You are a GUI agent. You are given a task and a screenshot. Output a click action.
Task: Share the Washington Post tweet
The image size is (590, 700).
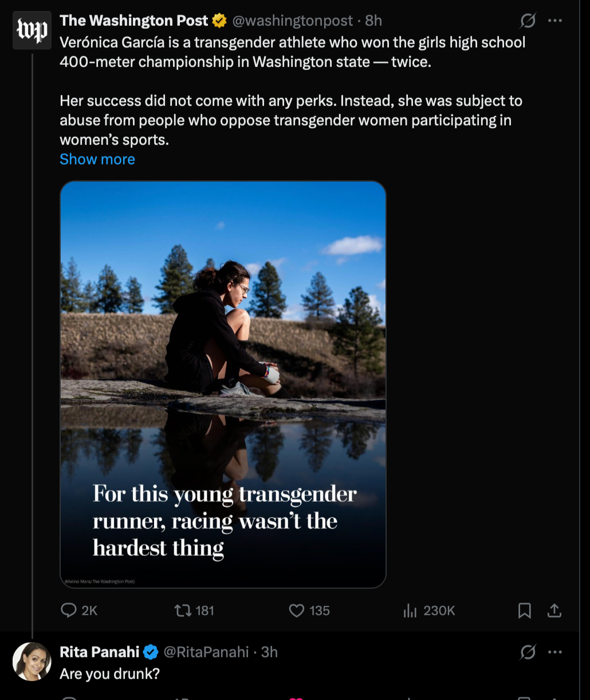[x=554, y=611]
